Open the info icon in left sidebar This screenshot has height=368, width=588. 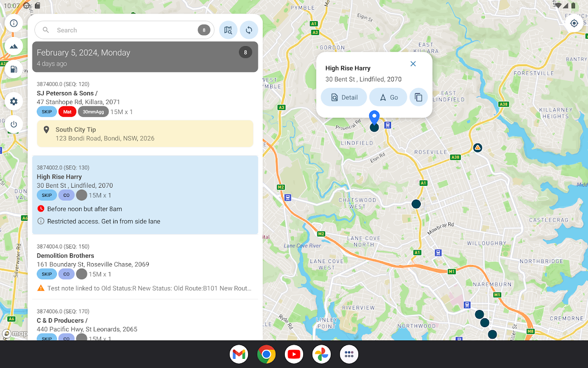[14, 23]
